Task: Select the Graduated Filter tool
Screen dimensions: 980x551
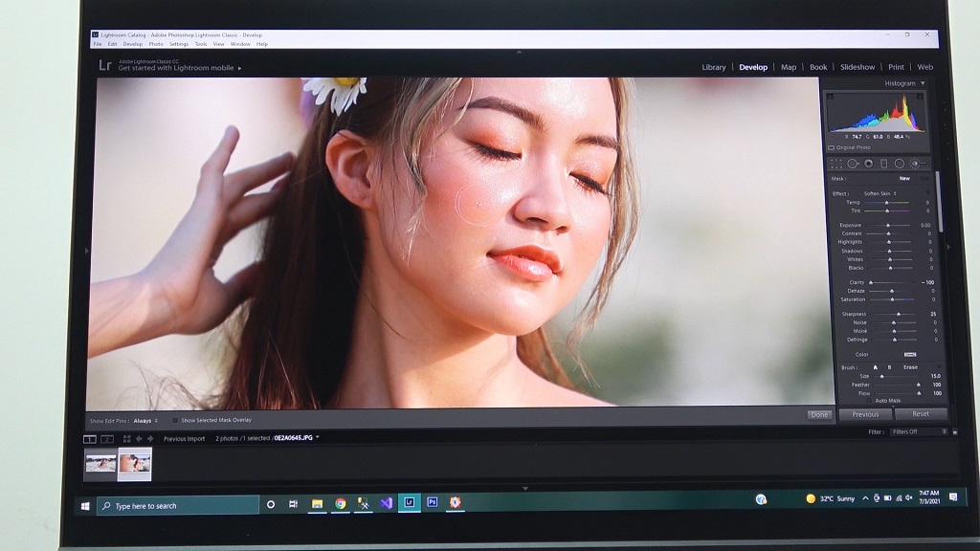Action: click(883, 164)
